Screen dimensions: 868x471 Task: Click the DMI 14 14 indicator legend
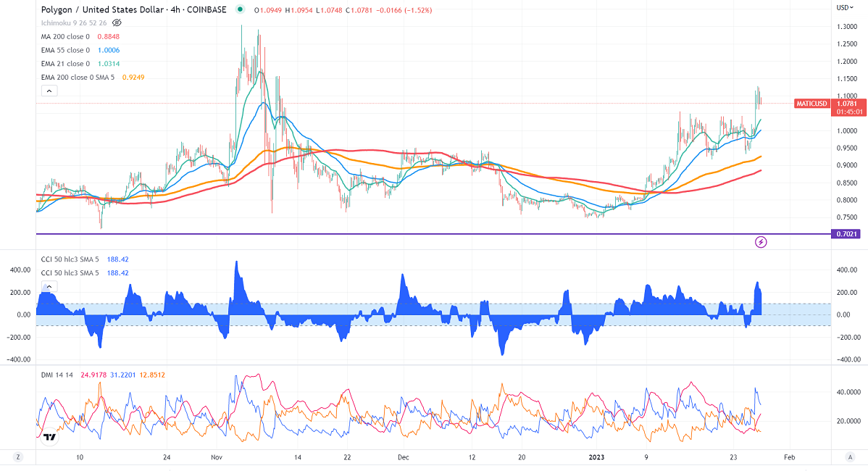[58, 375]
